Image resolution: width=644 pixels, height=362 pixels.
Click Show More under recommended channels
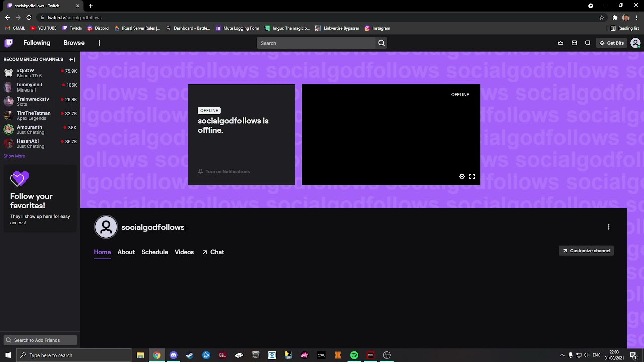(x=14, y=156)
